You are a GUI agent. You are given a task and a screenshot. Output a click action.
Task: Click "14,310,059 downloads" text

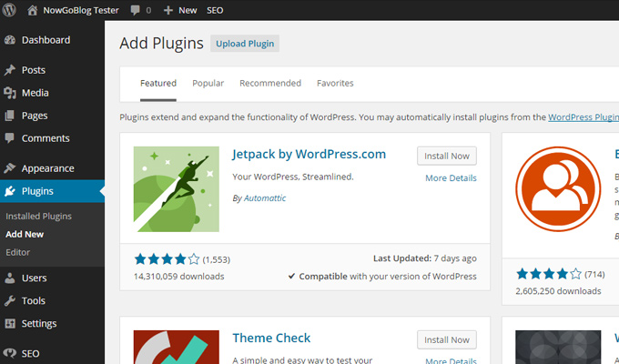pyautogui.click(x=178, y=277)
